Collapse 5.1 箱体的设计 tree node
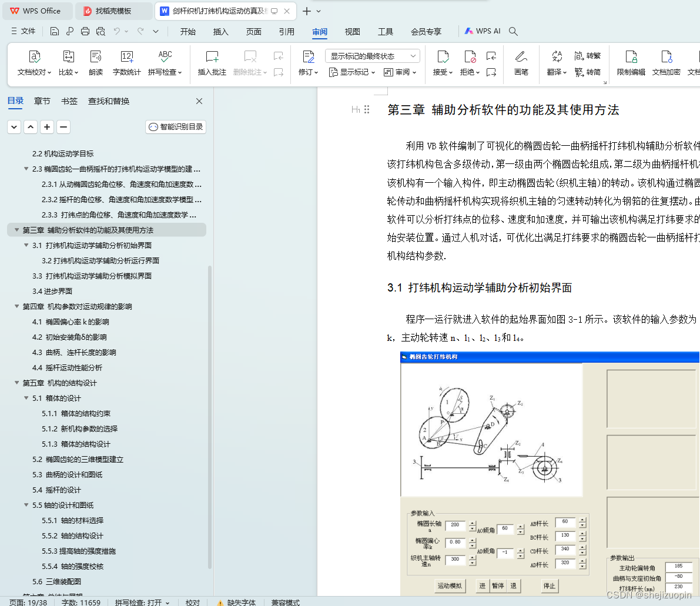 click(x=26, y=398)
